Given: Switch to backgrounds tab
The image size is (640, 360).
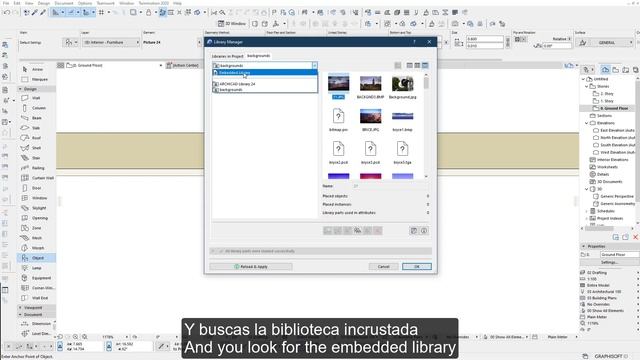Looking at the screenshot, I should tap(258, 56).
